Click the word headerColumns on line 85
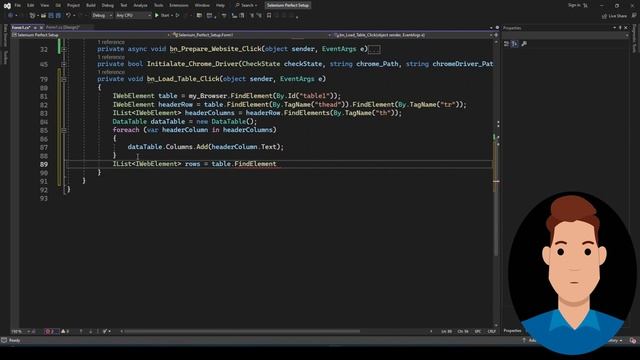 [x=248, y=130]
